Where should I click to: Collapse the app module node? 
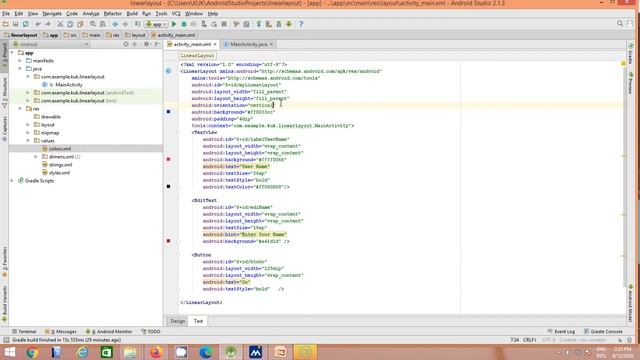[12, 53]
